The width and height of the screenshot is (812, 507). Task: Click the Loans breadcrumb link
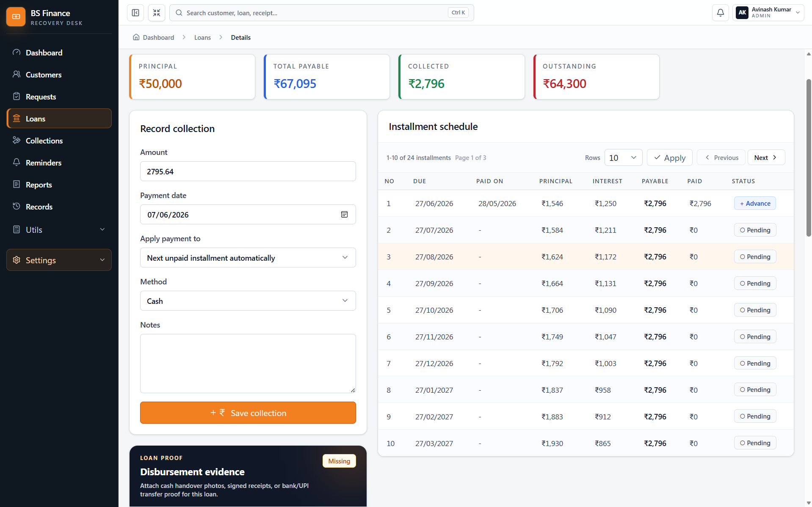click(202, 37)
